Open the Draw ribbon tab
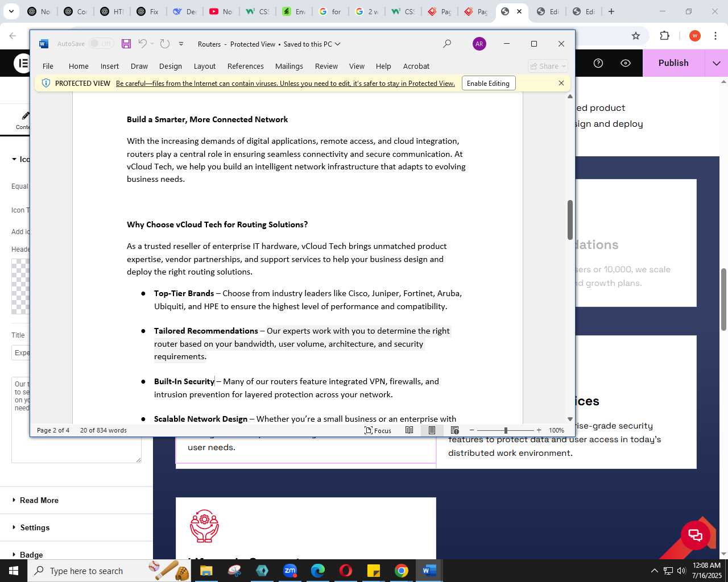This screenshot has width=728, height=582. pos(139,66)
